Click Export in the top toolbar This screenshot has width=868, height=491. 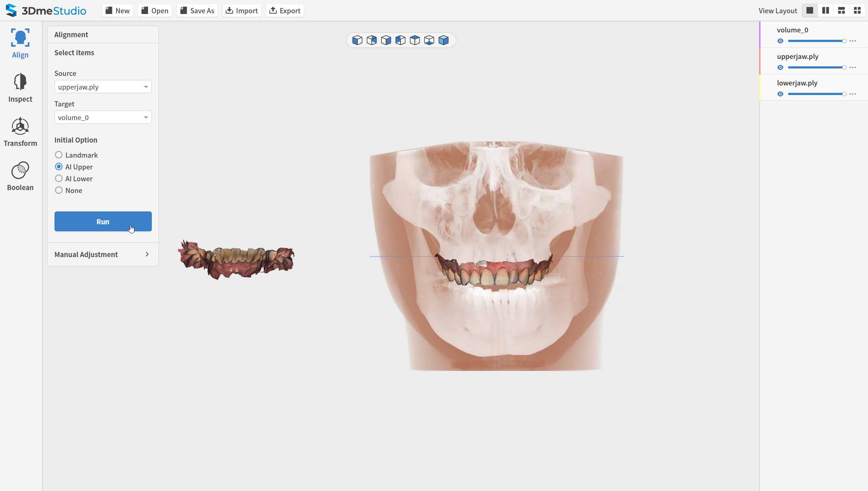click(285, 11)
